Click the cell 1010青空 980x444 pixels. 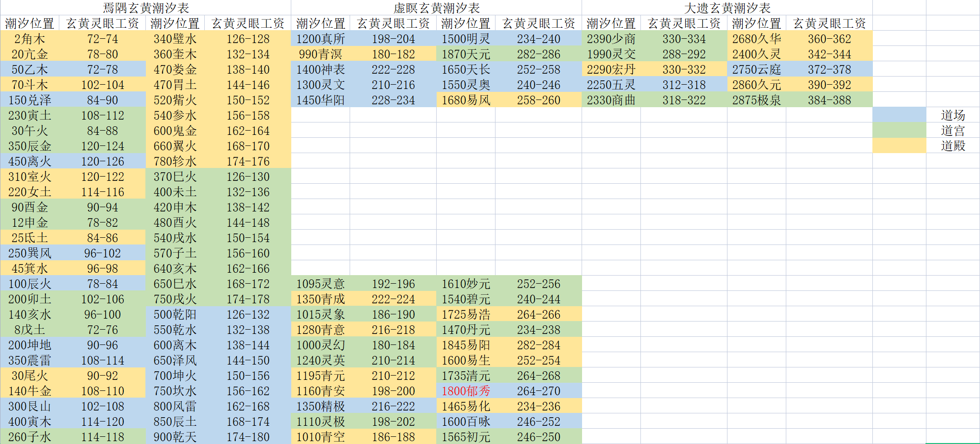[320, 436]
